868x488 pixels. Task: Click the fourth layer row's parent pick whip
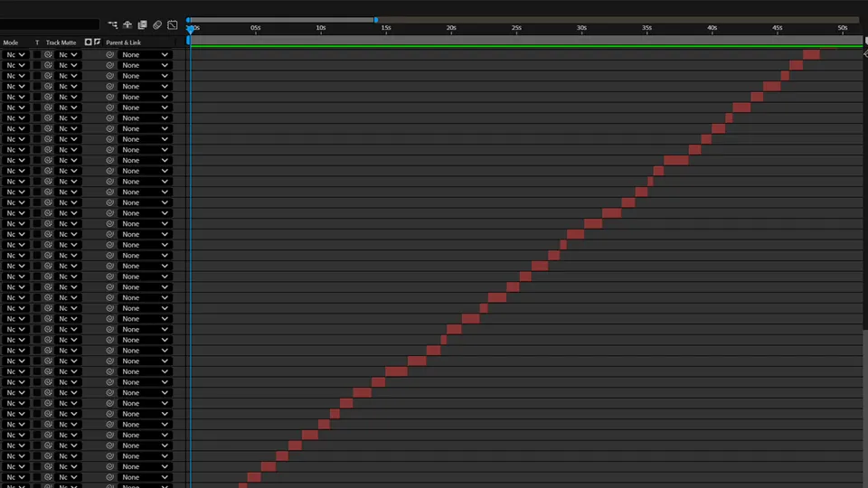click(109, 87)
